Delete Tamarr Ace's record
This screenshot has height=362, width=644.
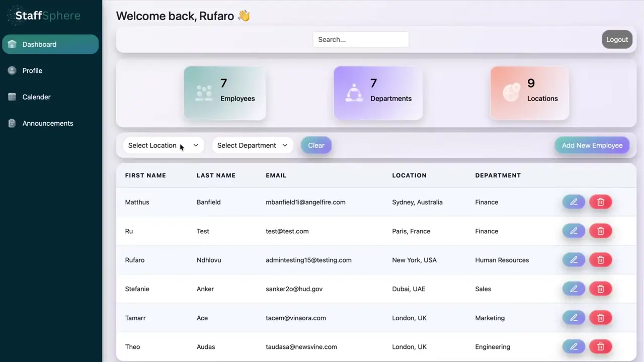[x=600, y=318]
